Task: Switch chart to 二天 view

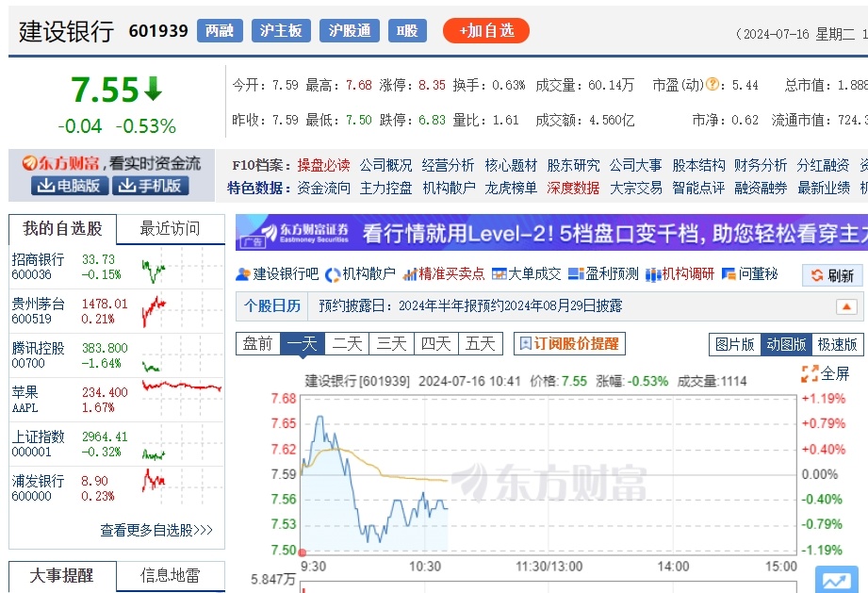Action: (347, 344)
